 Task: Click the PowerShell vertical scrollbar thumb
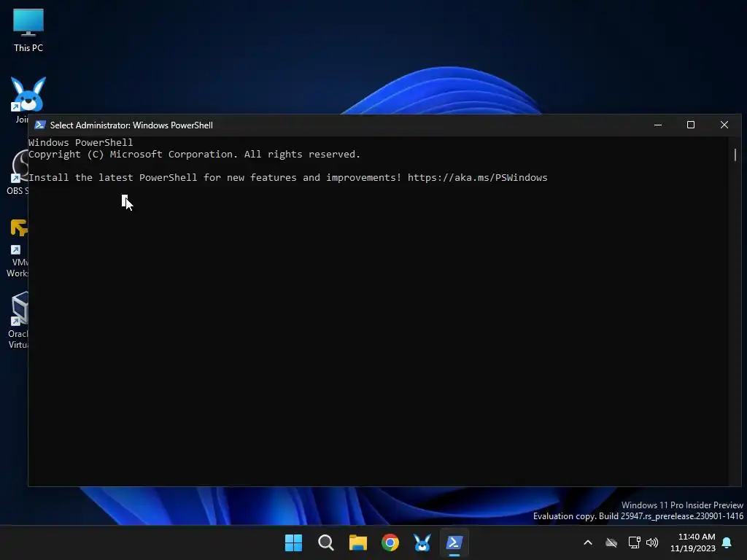(735, 155)
